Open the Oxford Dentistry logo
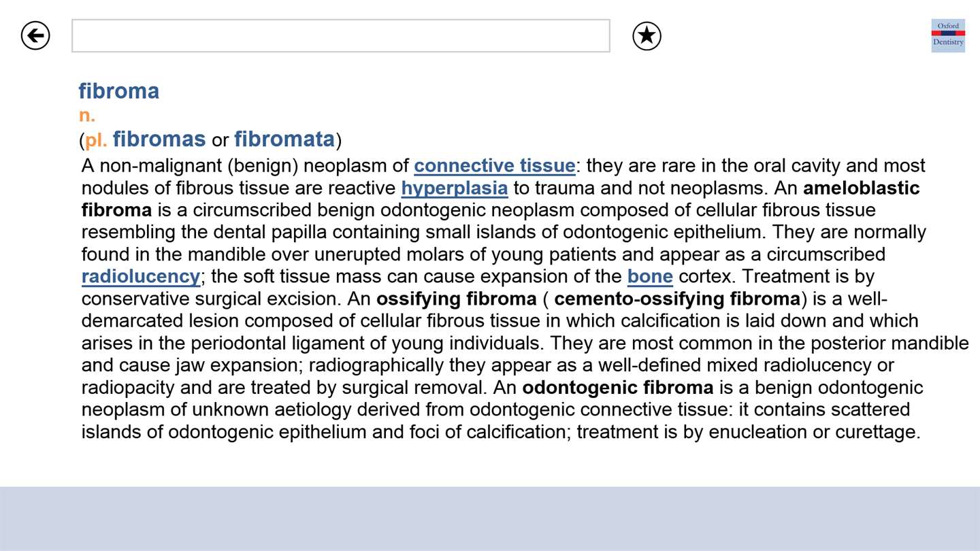The width and height of the screenshot is (980, 551). click(x=948, y=35)
